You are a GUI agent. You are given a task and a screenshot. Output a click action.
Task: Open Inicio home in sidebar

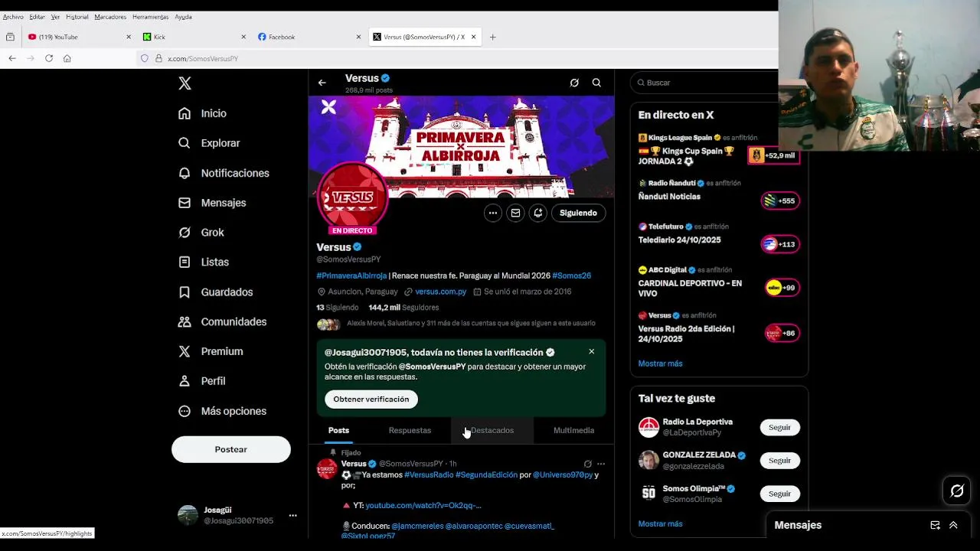[203, 113]
